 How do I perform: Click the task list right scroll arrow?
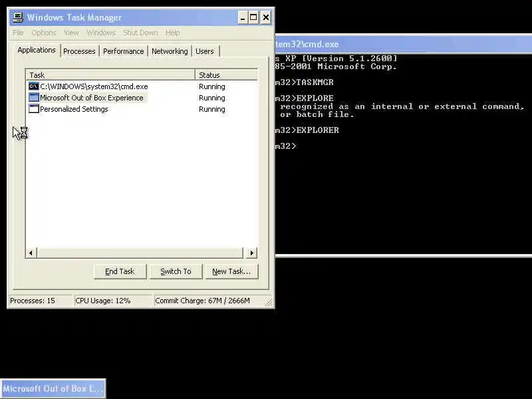click(x=251, y=253)
